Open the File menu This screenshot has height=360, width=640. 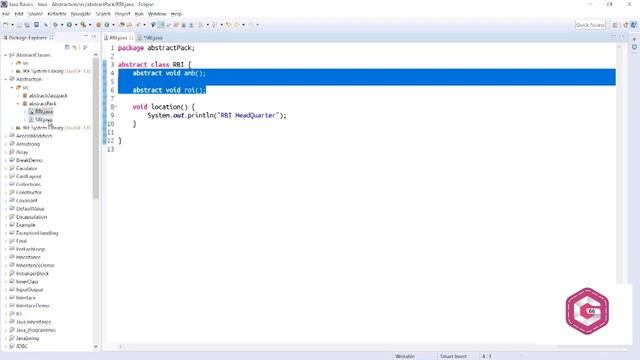coord(6,14)
